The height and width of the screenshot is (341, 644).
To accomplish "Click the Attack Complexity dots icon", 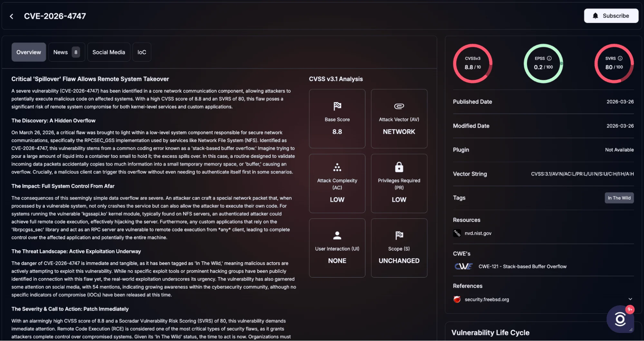I will point(337,167).
